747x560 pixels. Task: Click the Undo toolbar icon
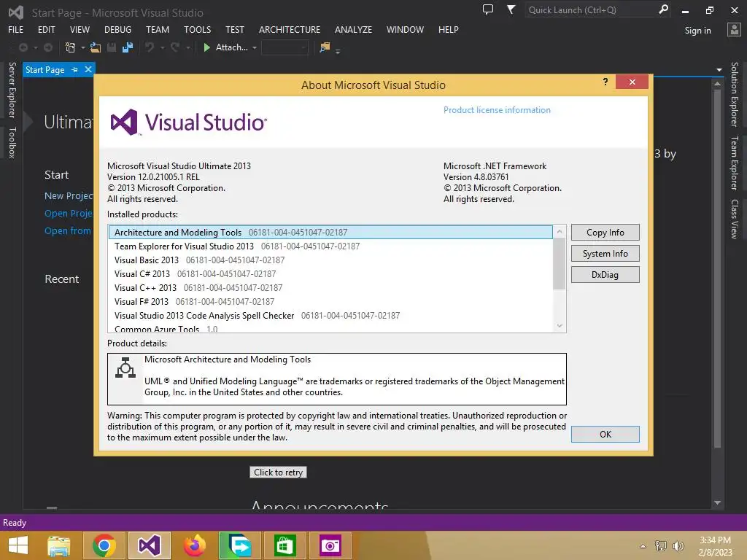(150, 47)
